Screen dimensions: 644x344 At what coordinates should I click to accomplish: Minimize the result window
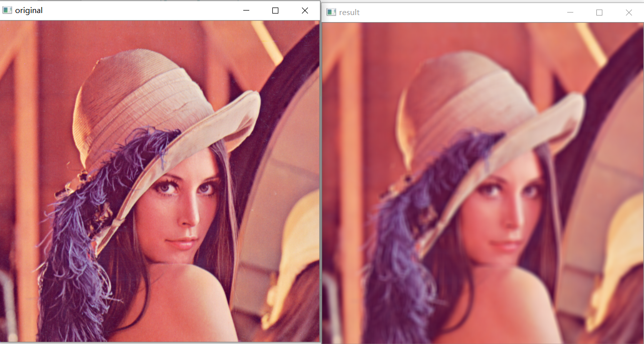click(x=570, y=13)
